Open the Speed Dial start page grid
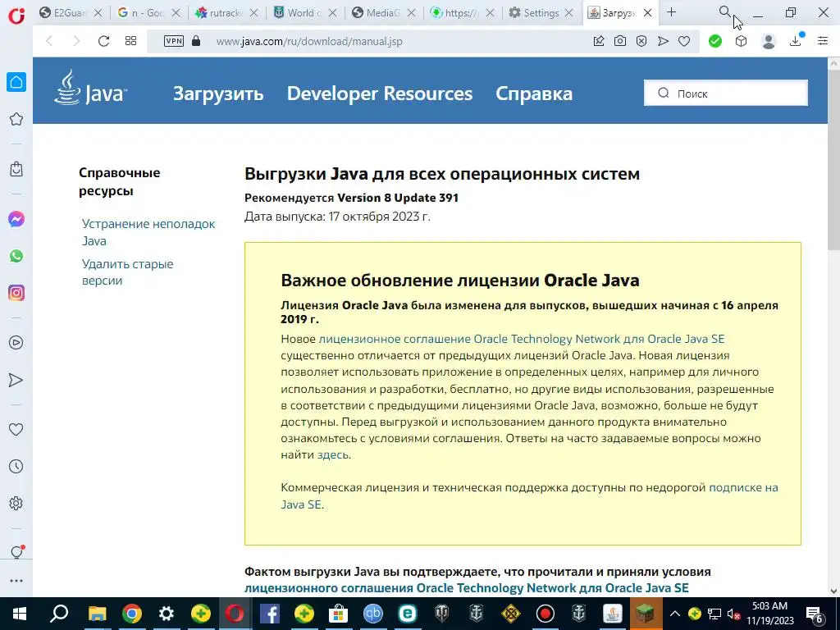Viewport: 840px width, 630px height. [130, 41]
